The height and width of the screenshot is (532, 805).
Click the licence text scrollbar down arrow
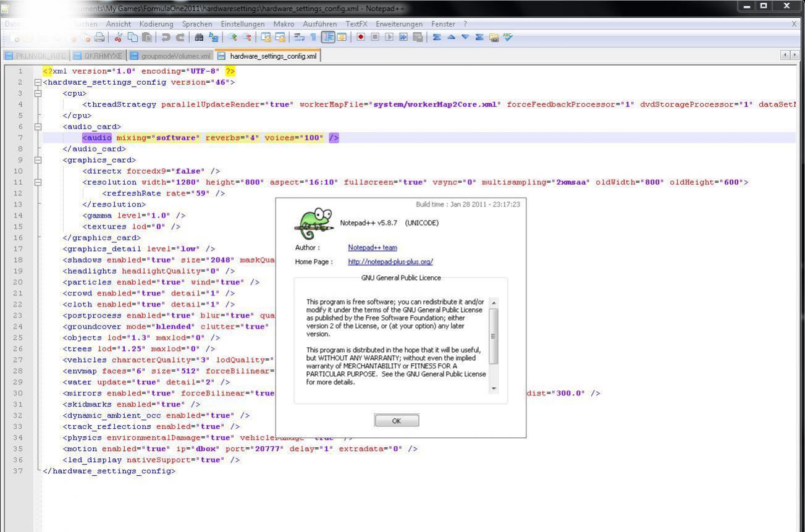[494, 389]
